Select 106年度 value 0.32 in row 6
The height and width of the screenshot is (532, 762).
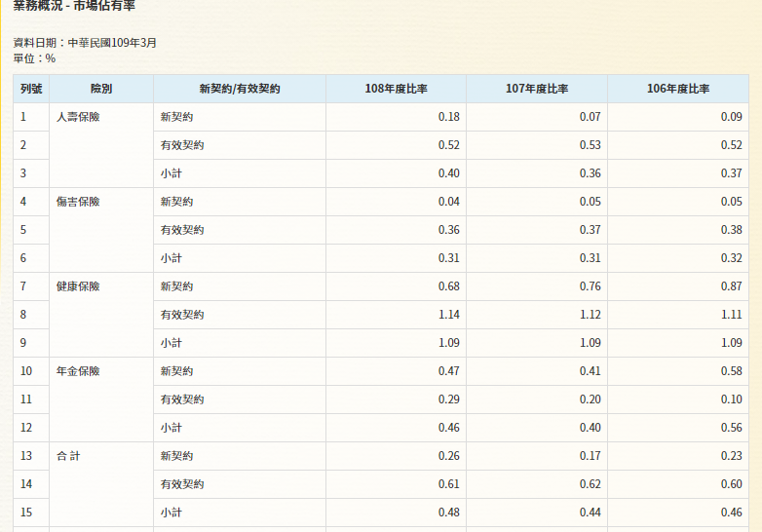point(732,258)
